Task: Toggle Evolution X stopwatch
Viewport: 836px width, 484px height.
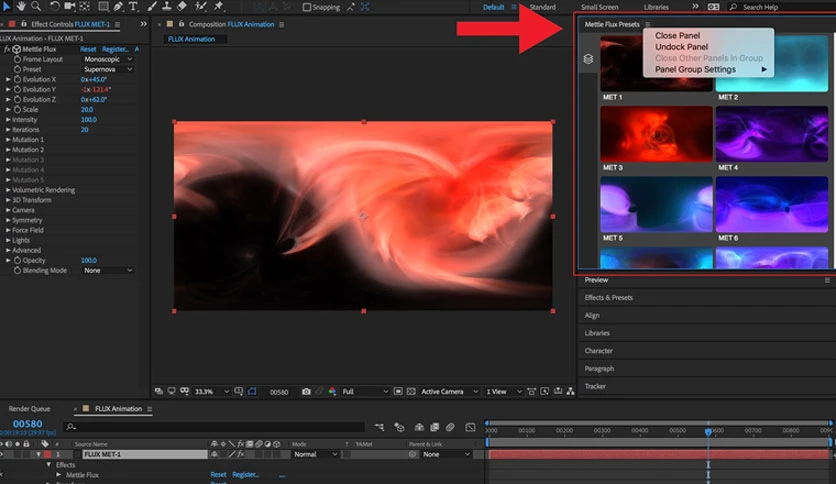Action: tap(17, 79)
